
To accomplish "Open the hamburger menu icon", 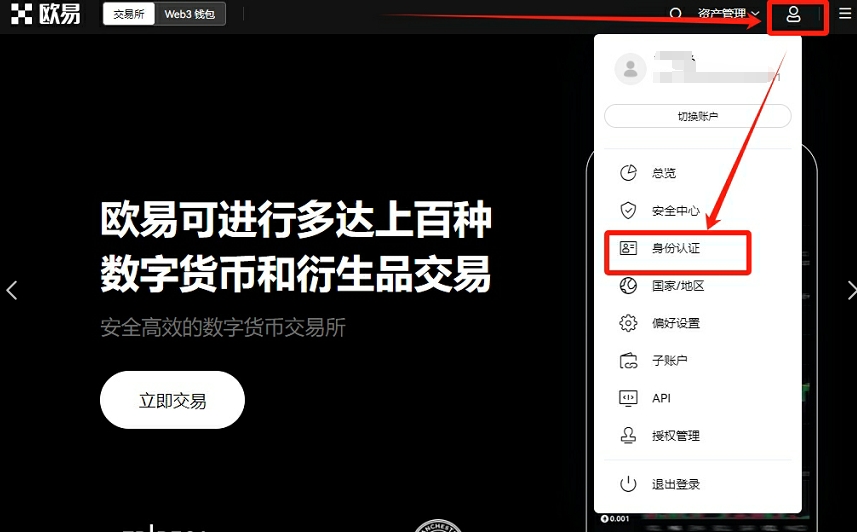I will (845, 14).
